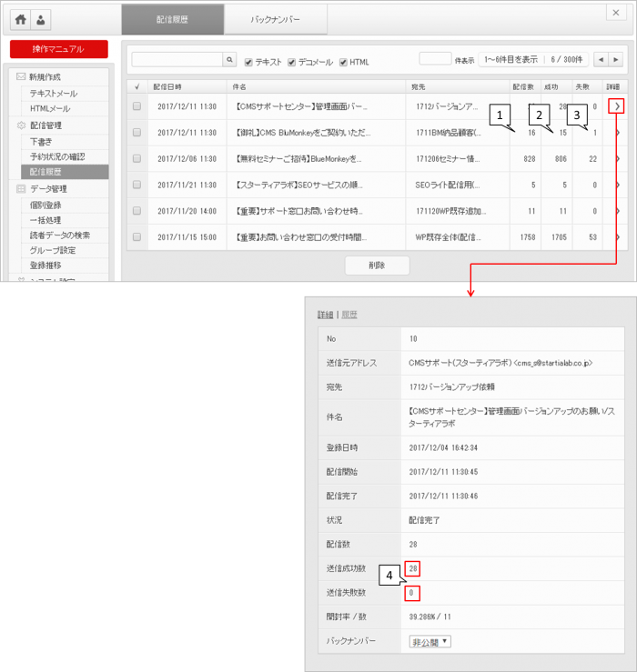
Task: Click the データ管理 table icon
Action: [x=21, y=188]
